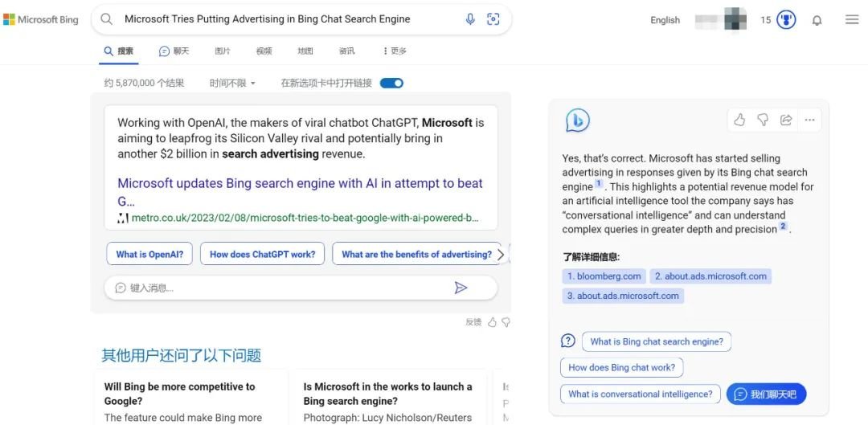Switch to the Videos tab
Screen dimensions: 868x425
(x=264, y=51)
